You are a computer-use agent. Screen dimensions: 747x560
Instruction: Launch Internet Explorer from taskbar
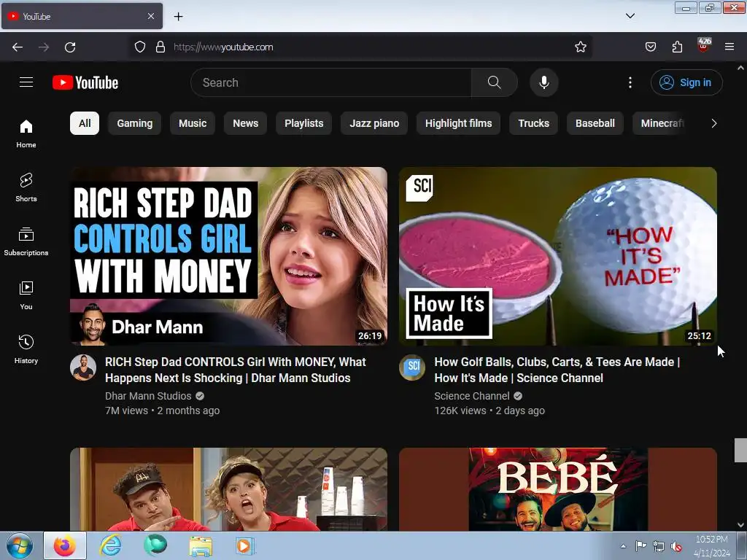(x=111, y=545)
